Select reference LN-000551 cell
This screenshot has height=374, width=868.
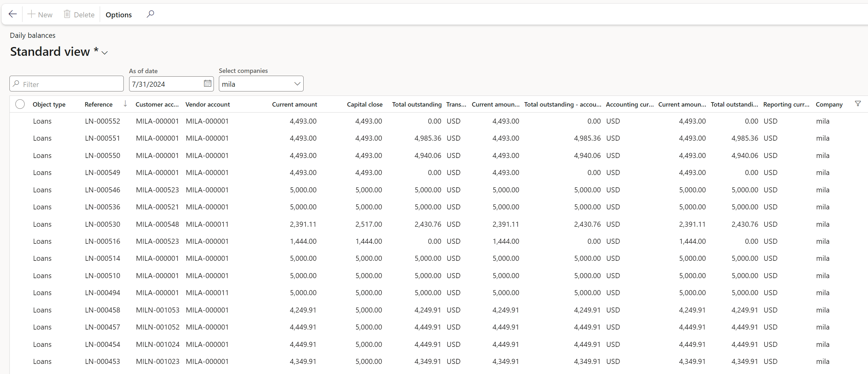102,138
